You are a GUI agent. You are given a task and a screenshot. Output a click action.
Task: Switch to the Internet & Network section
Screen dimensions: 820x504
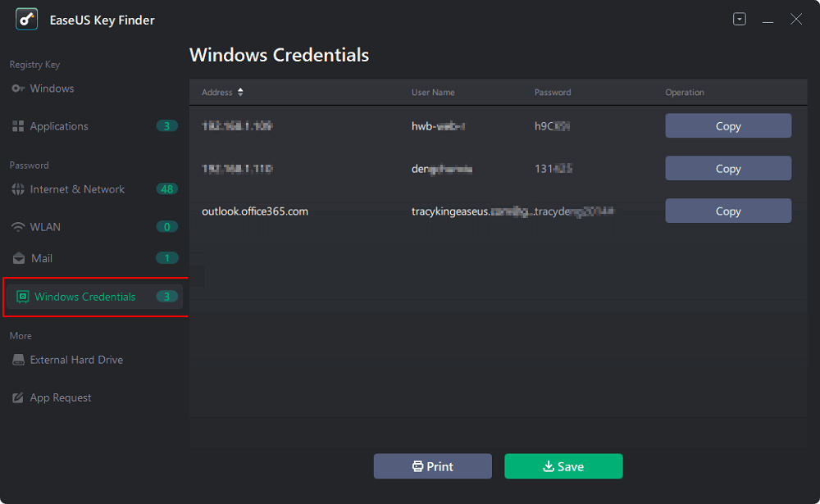[x=66, y=188]
